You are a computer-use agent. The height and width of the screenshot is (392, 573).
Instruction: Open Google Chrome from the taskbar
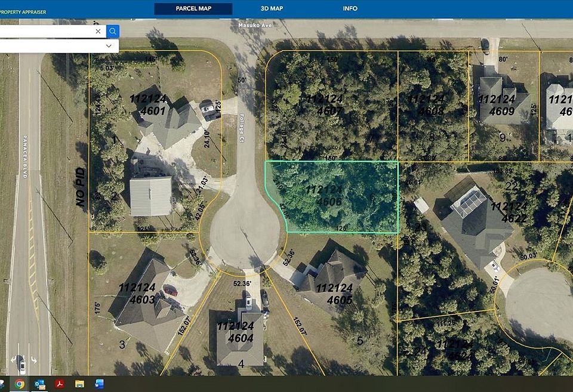click(20, 384)
